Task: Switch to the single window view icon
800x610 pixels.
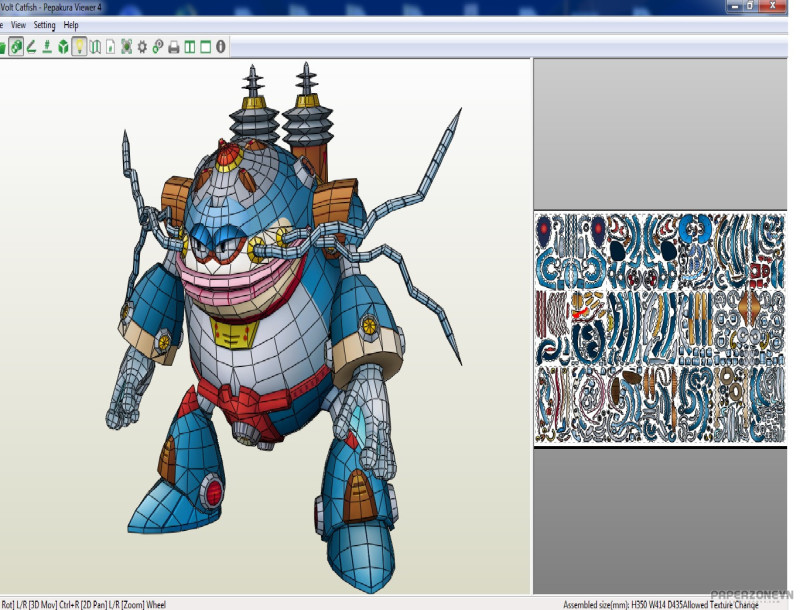Action: [205, 46]
